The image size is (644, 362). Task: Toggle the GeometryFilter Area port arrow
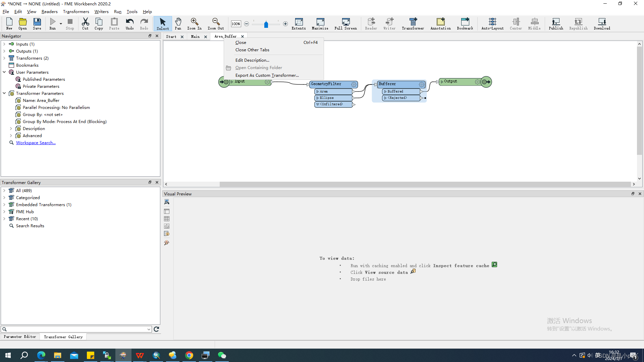point(318,92)
